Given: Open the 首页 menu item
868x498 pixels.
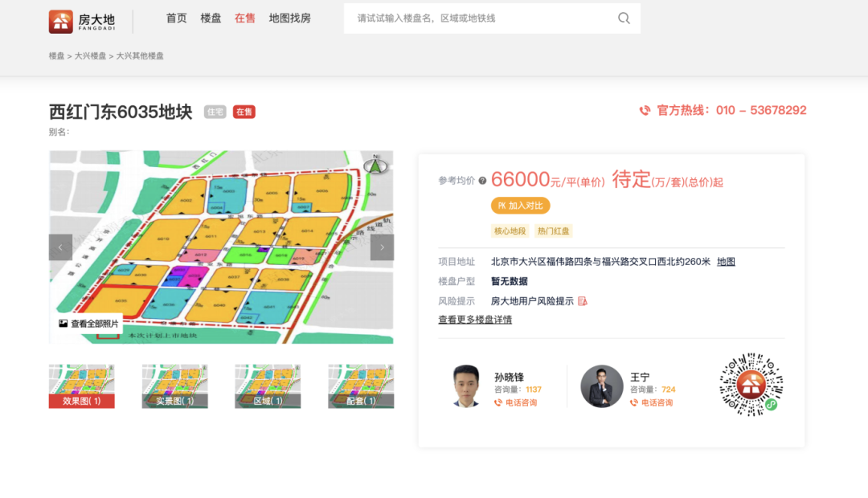Looking at the screenshot, I should pos(176,18).
